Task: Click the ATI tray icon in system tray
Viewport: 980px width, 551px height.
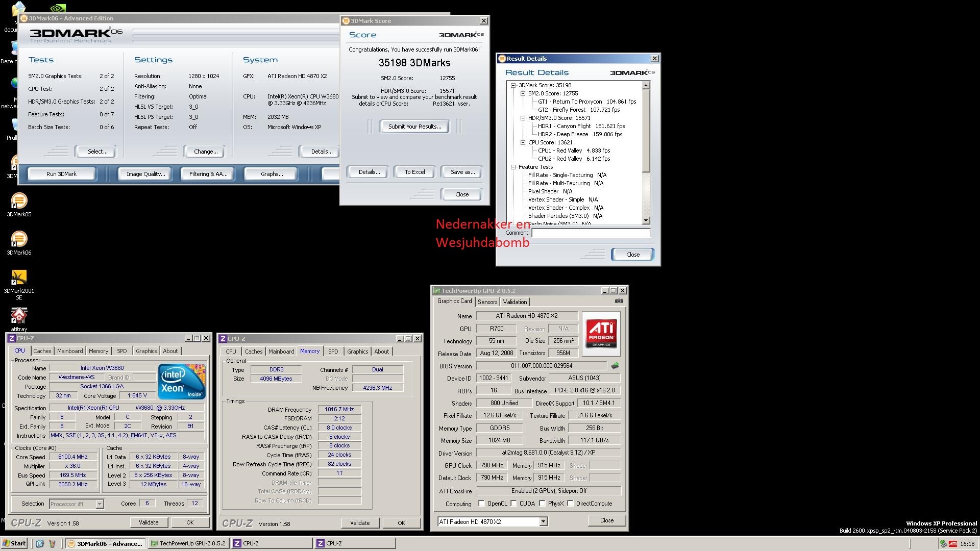Action: 952,544
